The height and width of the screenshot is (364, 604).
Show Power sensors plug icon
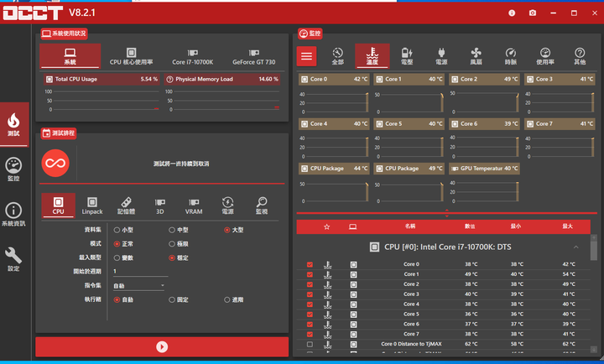pyautogui.click(x=441, y=56)
